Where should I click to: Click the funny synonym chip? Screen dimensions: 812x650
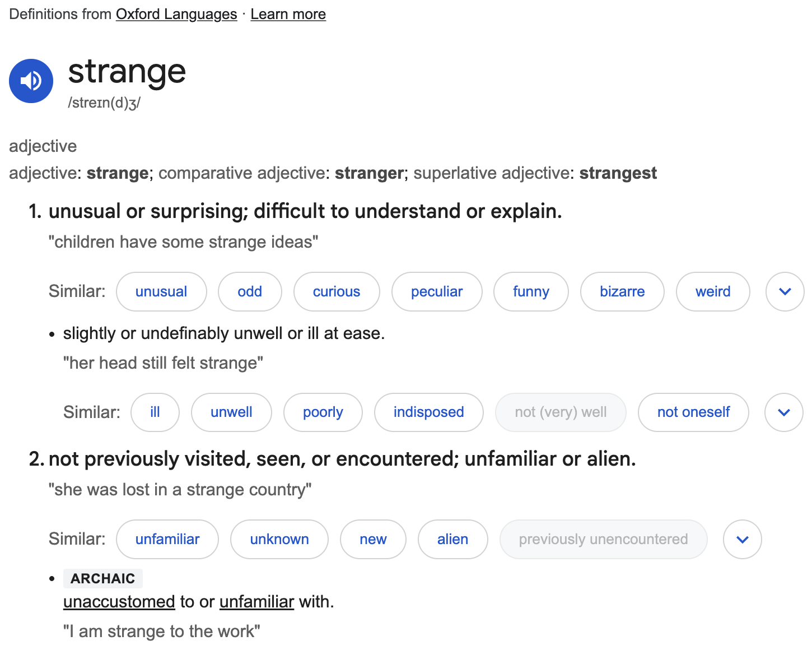(531, 291)
